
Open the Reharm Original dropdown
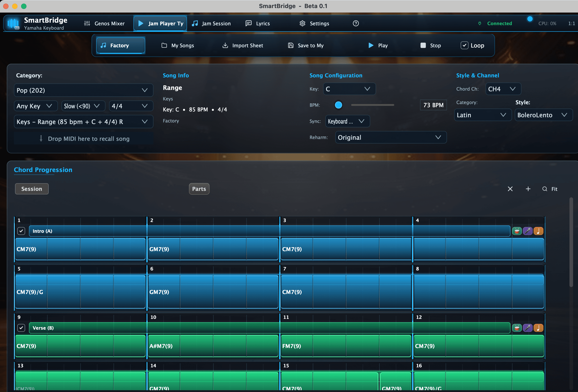pyautogui.click(x=391, y=137)
